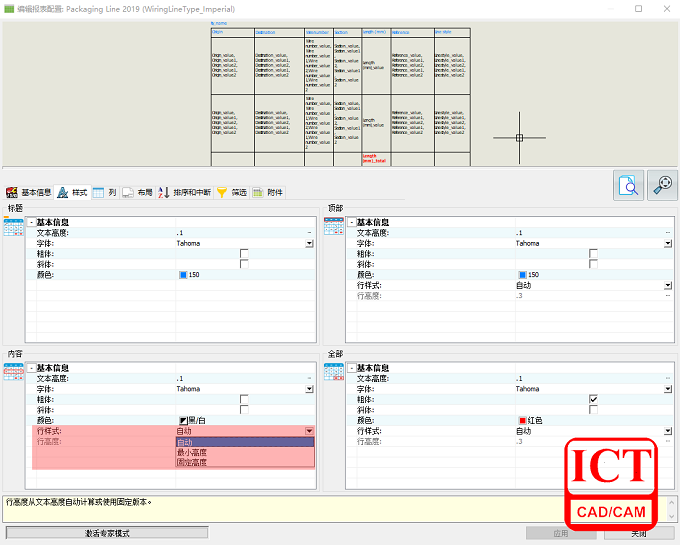This screenshot has height=545, width=680.
Task: Open the 字体 dropdown in 内容 section
Action: click(x=309, y=389)
